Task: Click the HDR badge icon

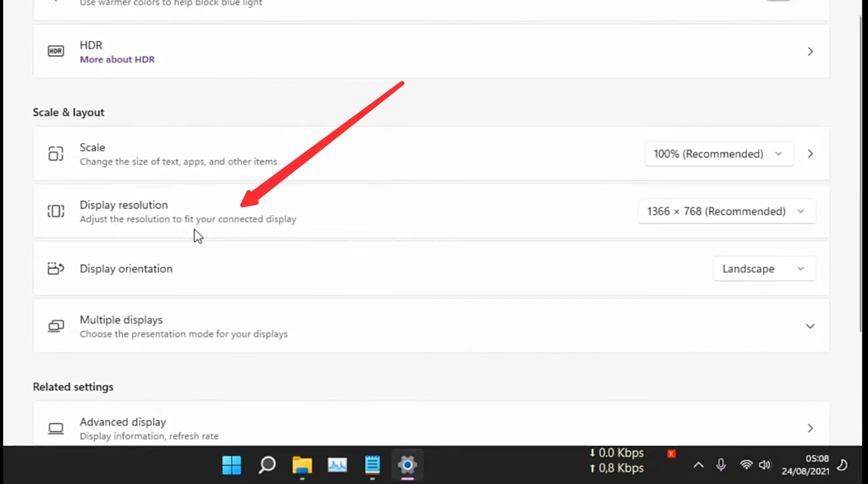Action: 56,51
